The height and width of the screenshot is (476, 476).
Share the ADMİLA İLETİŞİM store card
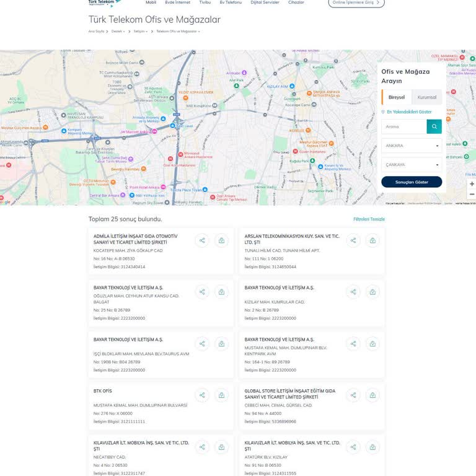coord(202,240)
